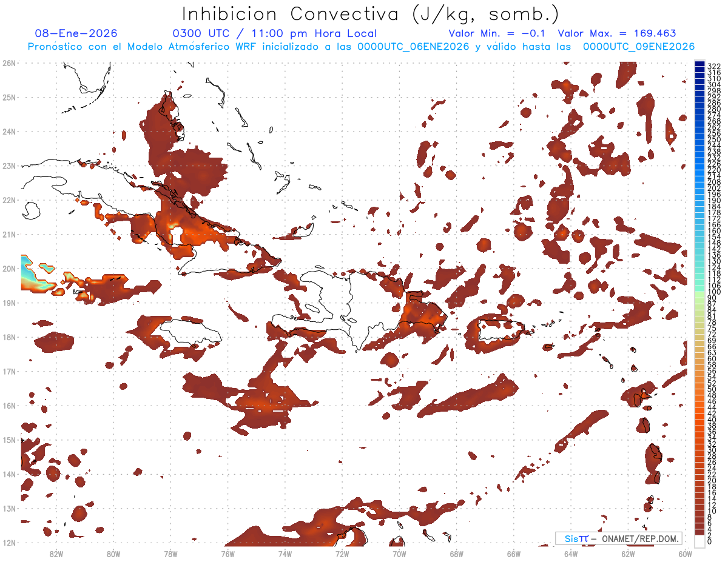728x562 pixels.
Task: Click the white colorbar swatch at 0
Action: click(699, 541)
